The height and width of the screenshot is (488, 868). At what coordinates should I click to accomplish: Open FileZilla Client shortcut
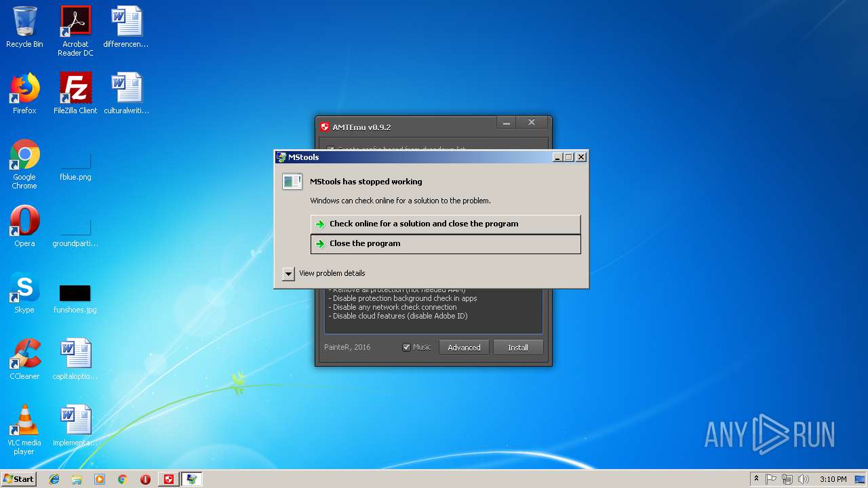(x=75, y=94)
